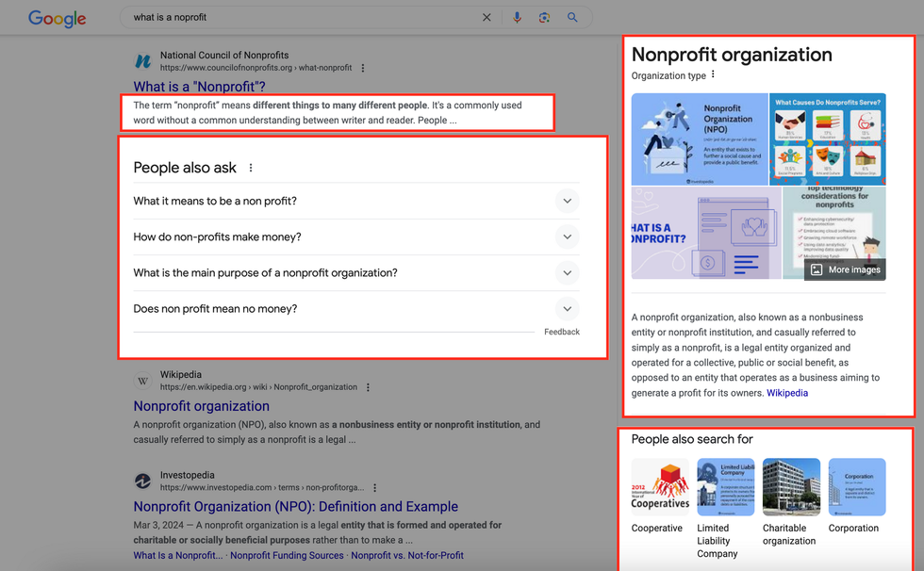Expand 'What it means to be a non profit?'
This screenshot has width=924, height=571.
(567, 201)
